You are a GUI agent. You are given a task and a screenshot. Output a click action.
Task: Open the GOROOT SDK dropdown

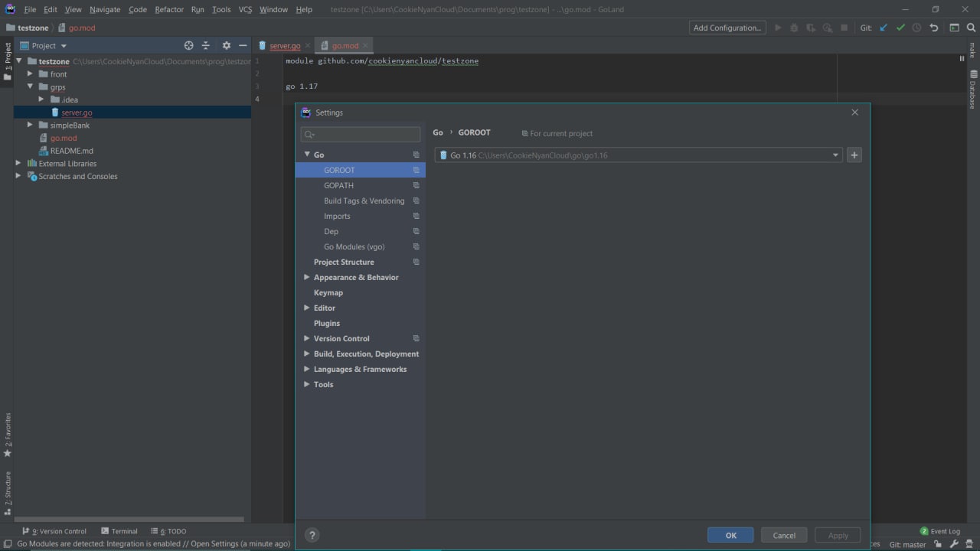pos(835,155)
